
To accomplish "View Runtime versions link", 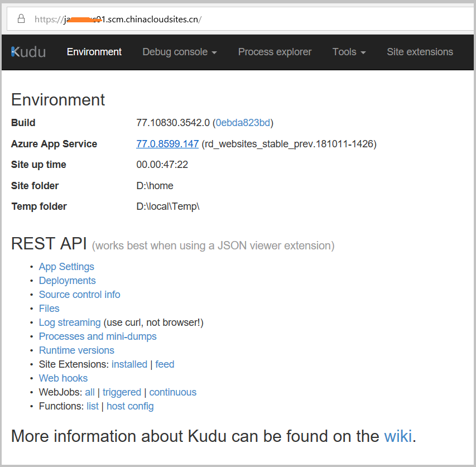I will pos(76,350).
